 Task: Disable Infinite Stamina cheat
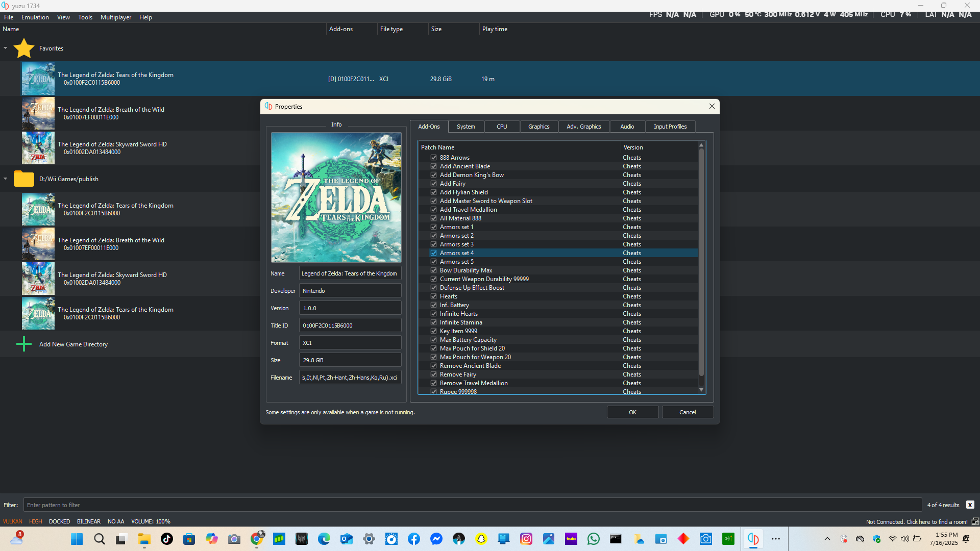[434, 322]
